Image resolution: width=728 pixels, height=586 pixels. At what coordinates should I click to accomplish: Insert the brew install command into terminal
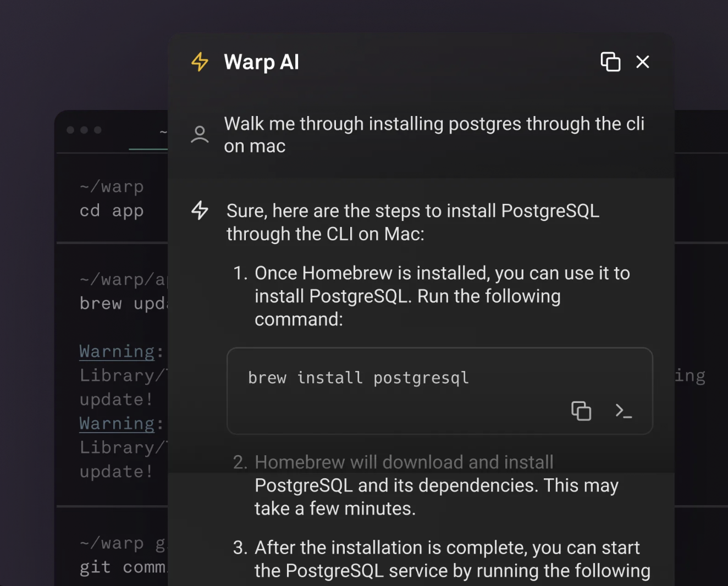tap(624, 411)
